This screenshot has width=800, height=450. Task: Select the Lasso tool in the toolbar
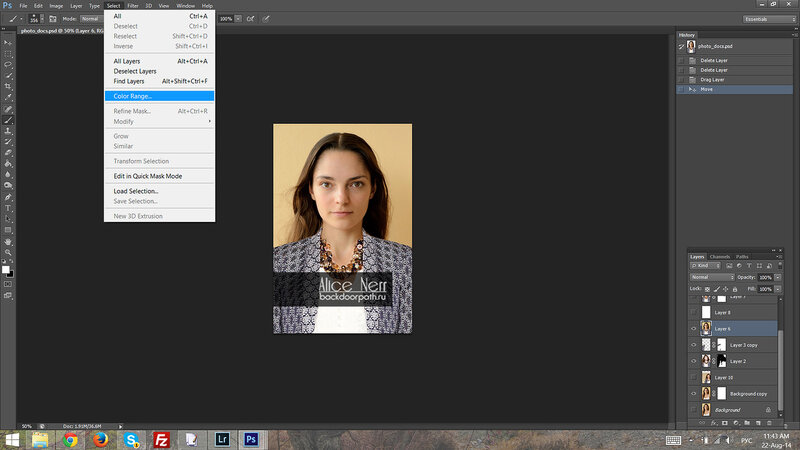8,64
